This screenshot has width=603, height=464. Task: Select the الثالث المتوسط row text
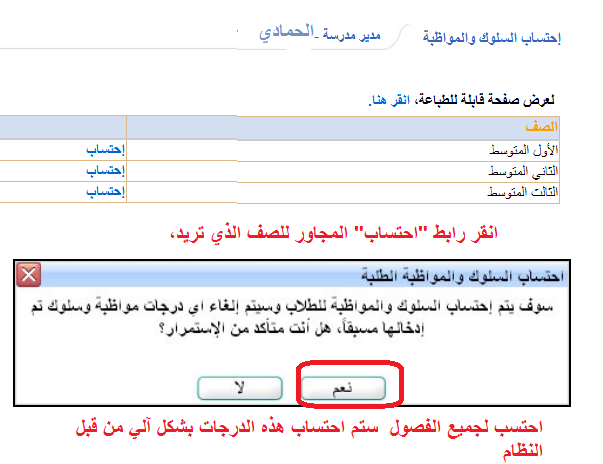(x=523, y=191)
